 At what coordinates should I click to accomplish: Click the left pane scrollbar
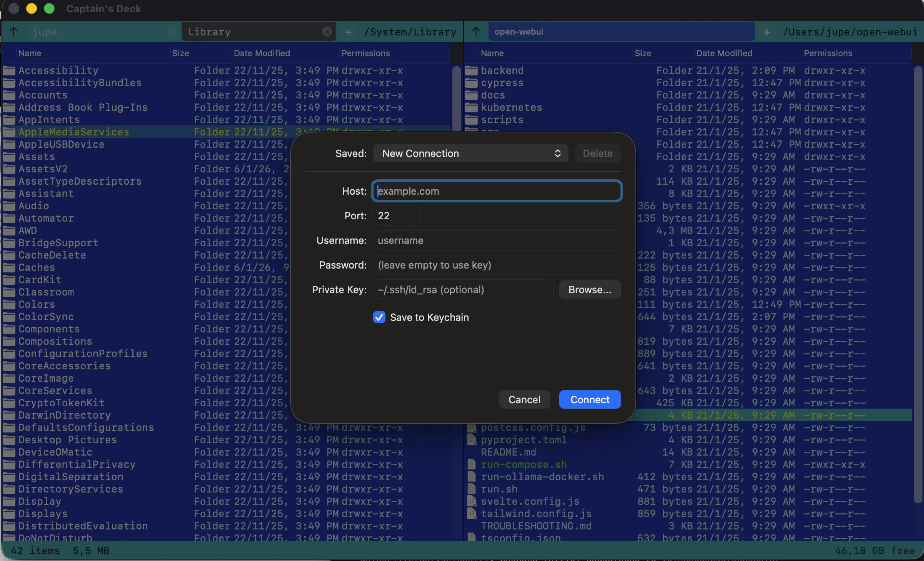[x=456, y=98]
